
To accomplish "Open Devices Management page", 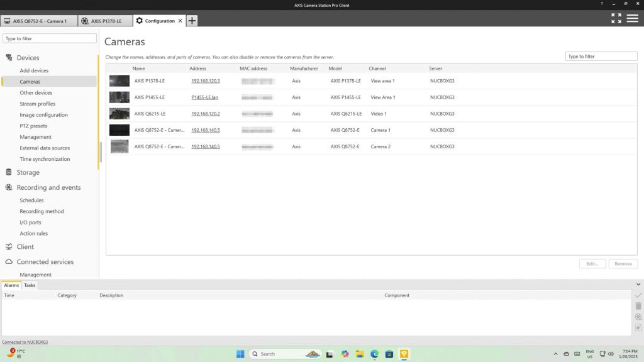I will (35, 137).
